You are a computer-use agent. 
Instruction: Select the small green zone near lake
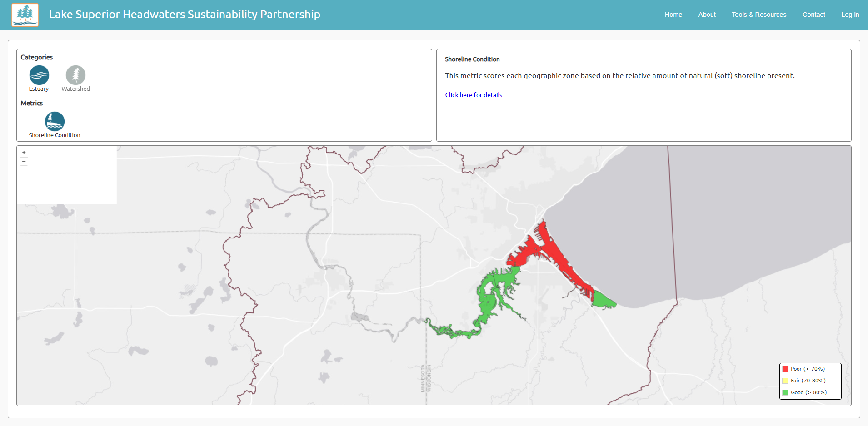(x=603, y=300)
